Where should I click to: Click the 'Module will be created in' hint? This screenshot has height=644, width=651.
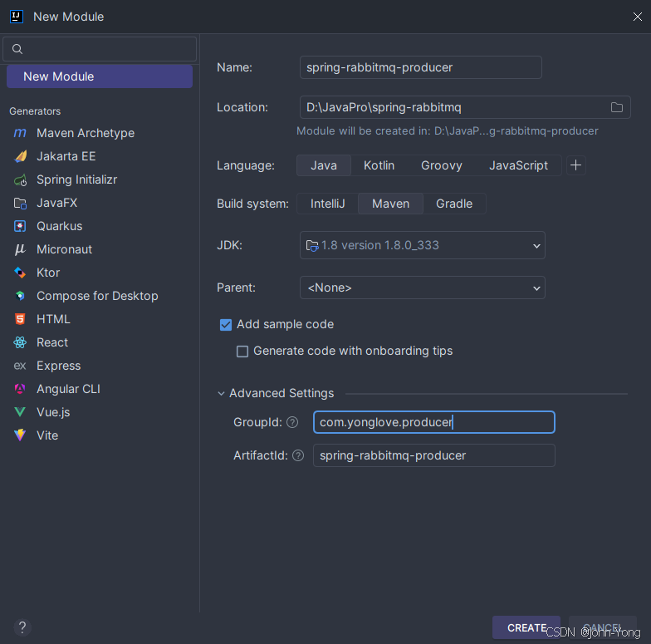447,131
